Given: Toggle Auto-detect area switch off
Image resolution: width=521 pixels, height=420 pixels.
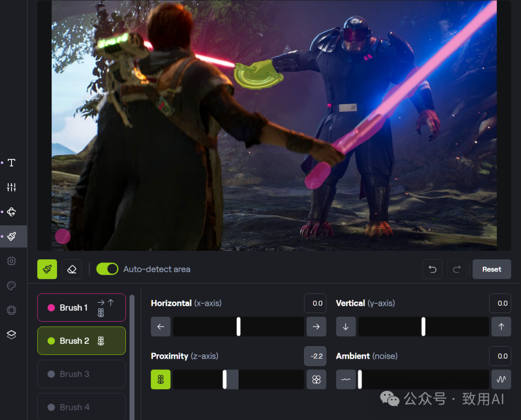Looking at the screenshot, I should click(107, 269).
